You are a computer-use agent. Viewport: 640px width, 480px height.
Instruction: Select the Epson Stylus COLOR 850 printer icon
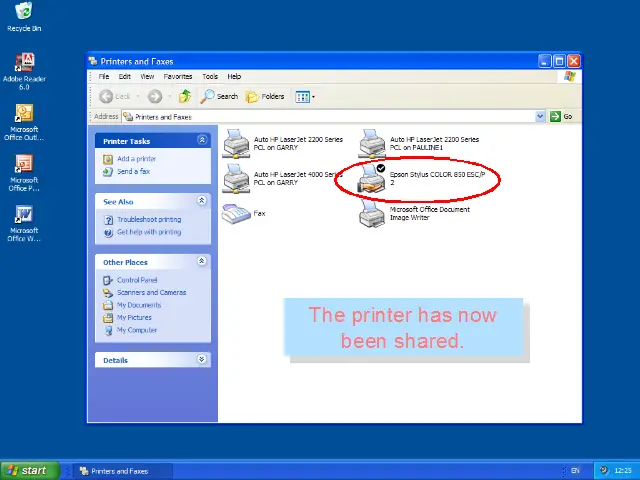372,178
